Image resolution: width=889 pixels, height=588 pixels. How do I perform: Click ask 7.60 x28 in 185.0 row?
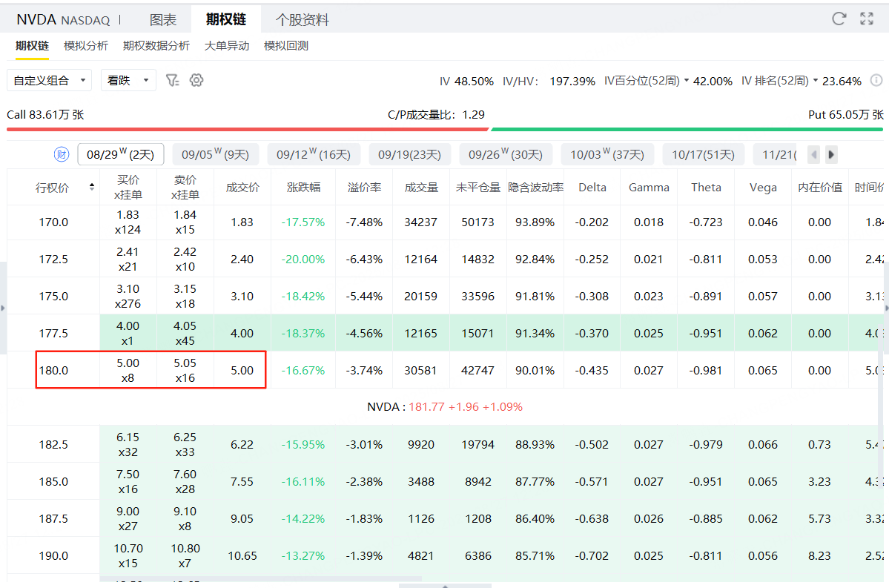point(185,481)
